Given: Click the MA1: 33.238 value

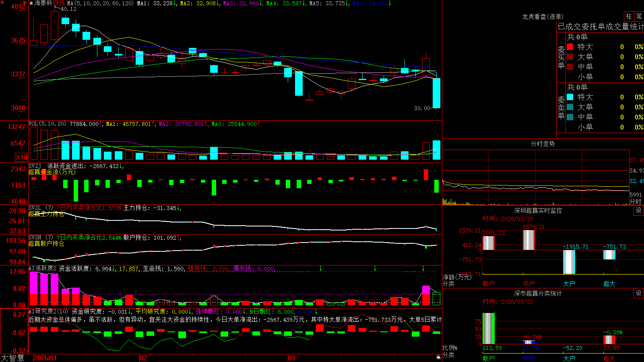Looking at the screenshot, I should (x=155, y=3).
